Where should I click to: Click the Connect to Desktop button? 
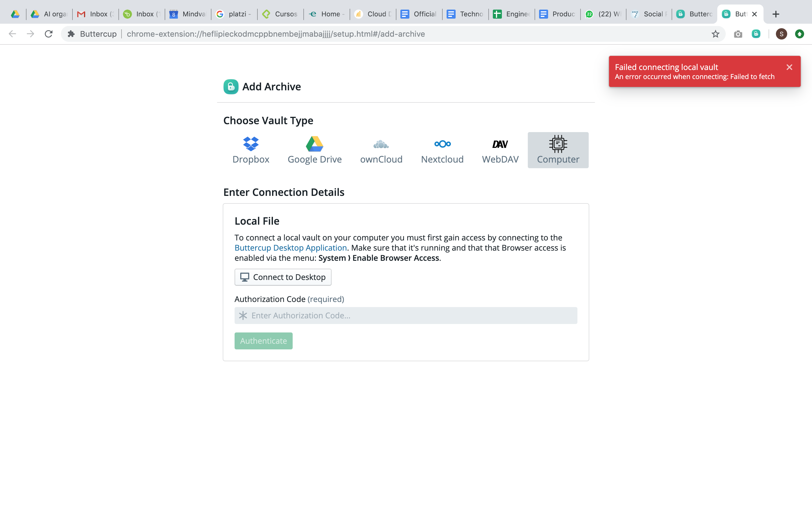283,277
